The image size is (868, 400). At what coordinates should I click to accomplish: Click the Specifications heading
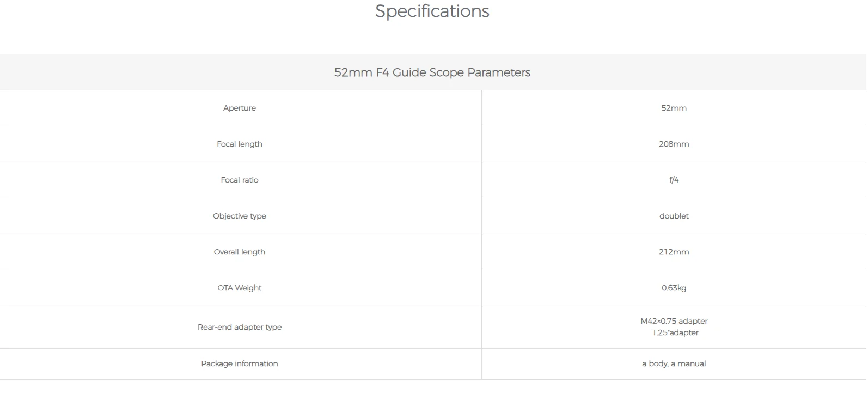(432, 11)
